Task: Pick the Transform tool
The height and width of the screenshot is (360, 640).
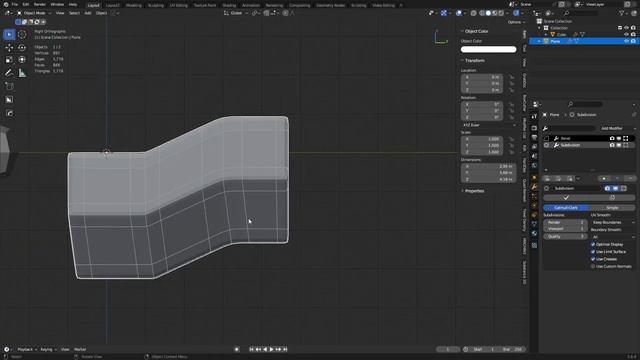Action: coord(22,60)
